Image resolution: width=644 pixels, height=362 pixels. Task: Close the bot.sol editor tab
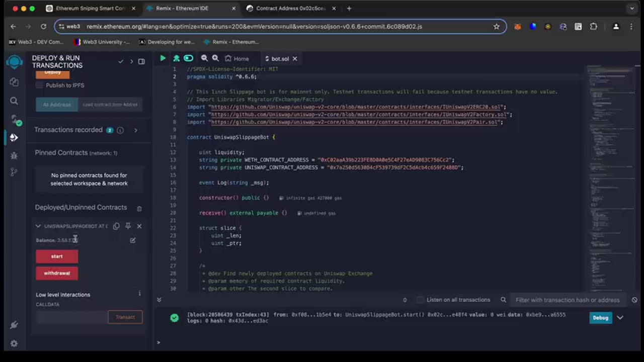(295, 59)
